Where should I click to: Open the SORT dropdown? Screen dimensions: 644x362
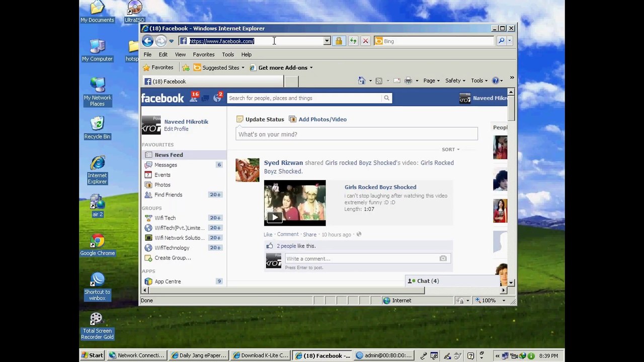450,149
